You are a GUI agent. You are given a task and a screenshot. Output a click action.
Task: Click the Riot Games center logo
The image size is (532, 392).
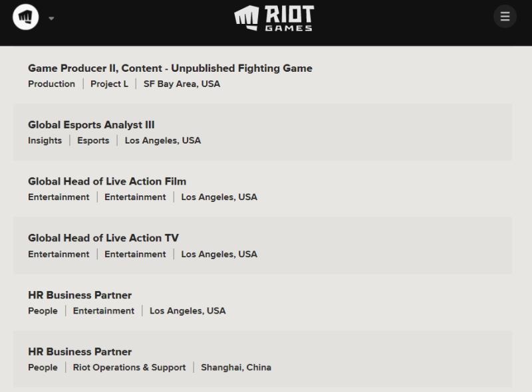[x=274, y=18]
